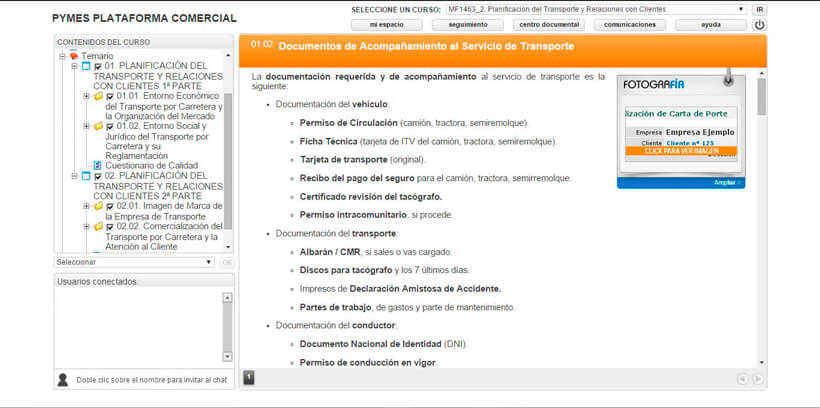
Task: Click the 'Discos para tacógrafo' text
Action: [346, 270]
